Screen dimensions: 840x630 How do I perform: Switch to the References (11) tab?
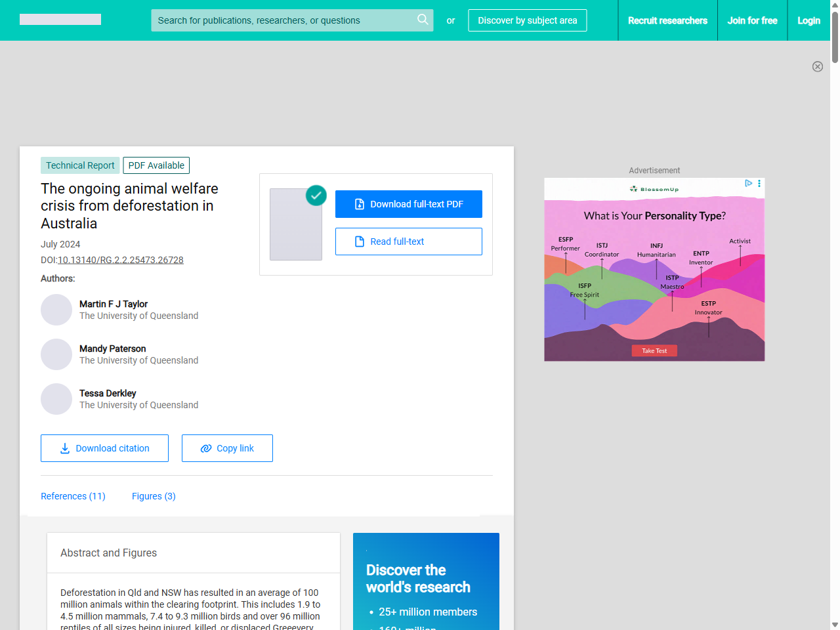point(73,496)
